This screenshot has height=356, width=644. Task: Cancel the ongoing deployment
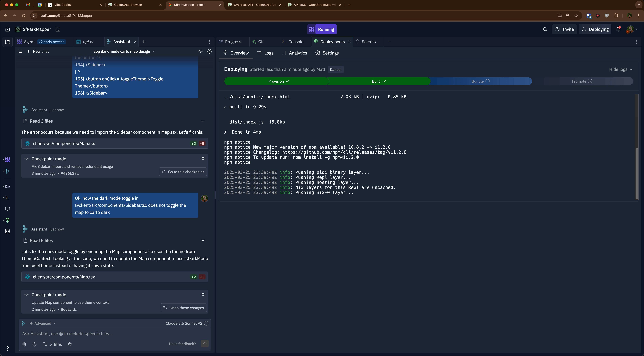pyautogui.click(x=335, y=69)
